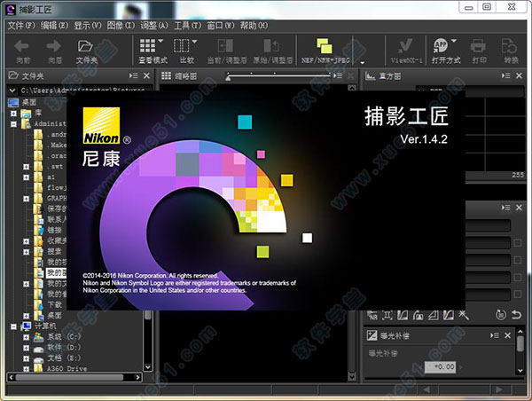Expand the 系统 (C:) drive node
The width and height of the screenshot is (532, 401).
[x=26, y=337]
